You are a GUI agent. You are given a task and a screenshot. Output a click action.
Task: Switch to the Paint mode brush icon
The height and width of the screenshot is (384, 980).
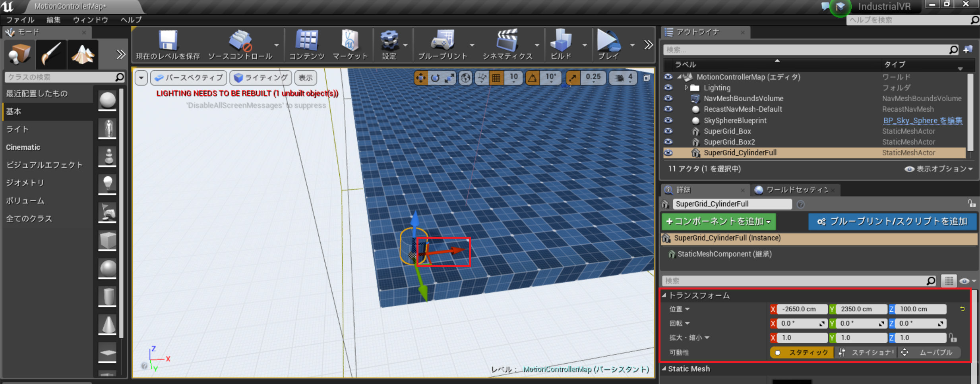click(51, 54)
